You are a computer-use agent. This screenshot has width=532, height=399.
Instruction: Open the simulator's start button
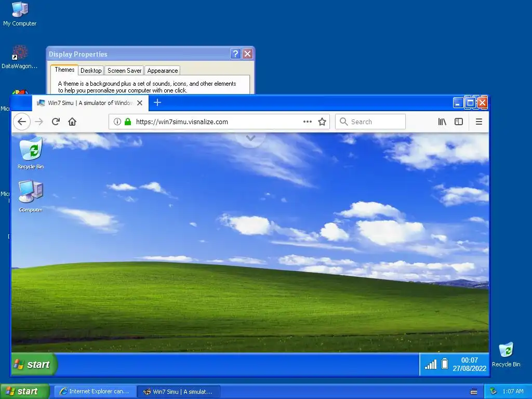pos(34,364)
